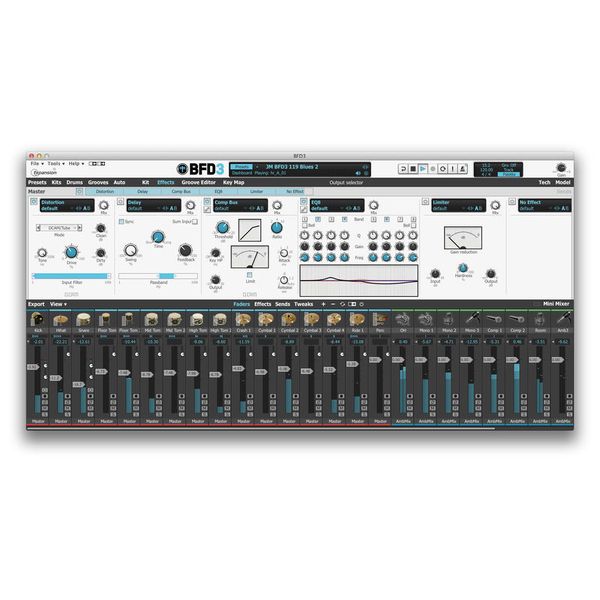Click the Mini Mixer button

pyautogui.click(x=556, y=303)
